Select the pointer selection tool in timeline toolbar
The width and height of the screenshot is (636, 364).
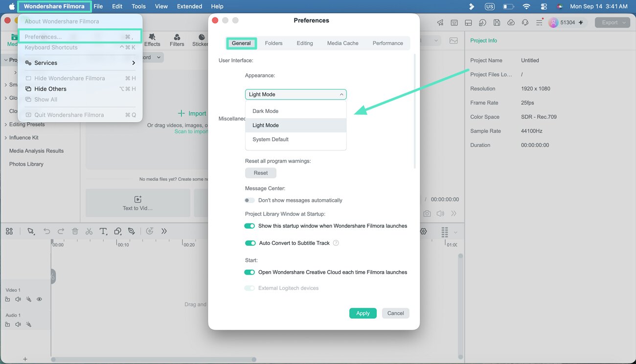(x=31, y=231)
